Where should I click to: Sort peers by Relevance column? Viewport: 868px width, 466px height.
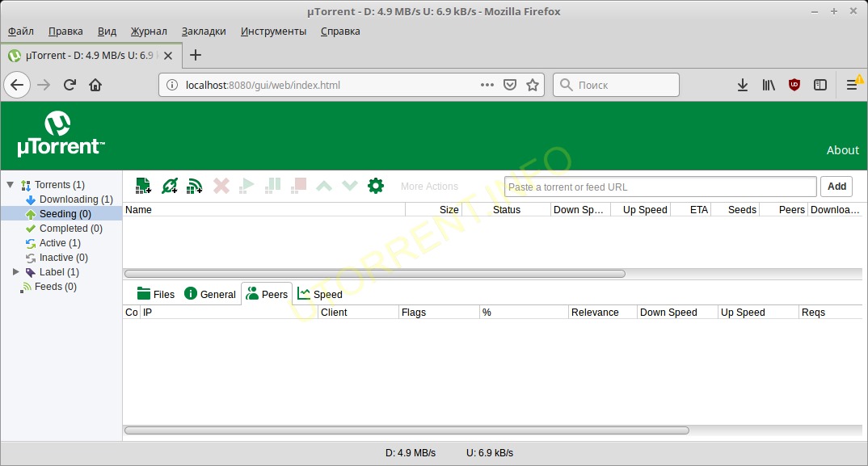point(603,312)
